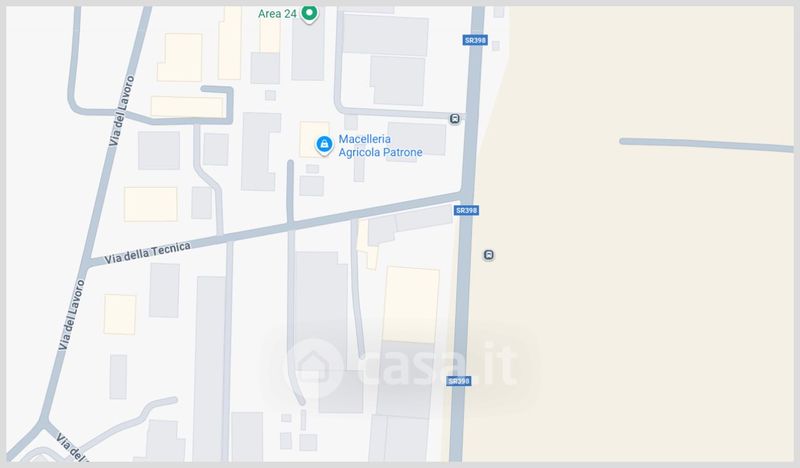Select the blue Macelleria Agricola Patrone shop pin
800x468 pixels.
(324, 145)
